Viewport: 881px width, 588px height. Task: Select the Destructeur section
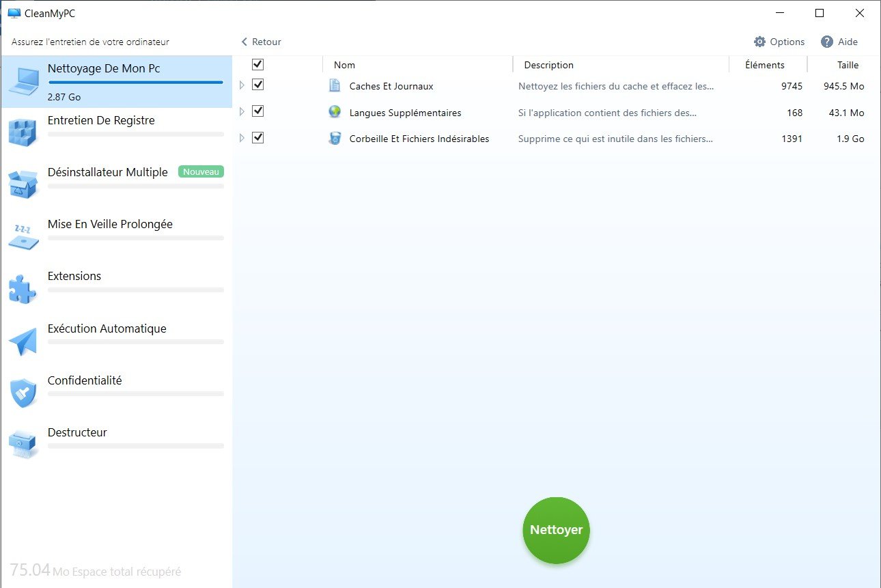pyautogui.click(x=117, y=445)
